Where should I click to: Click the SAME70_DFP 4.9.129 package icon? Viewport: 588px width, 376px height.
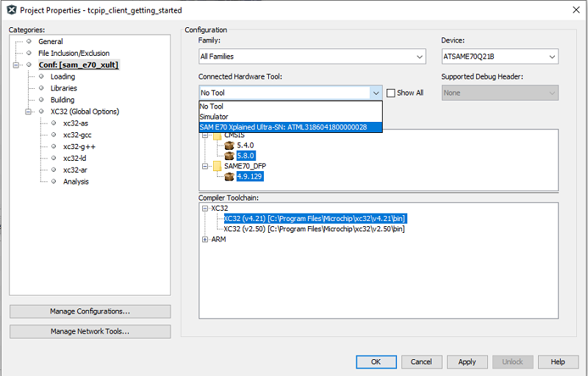tap(229, 176)
